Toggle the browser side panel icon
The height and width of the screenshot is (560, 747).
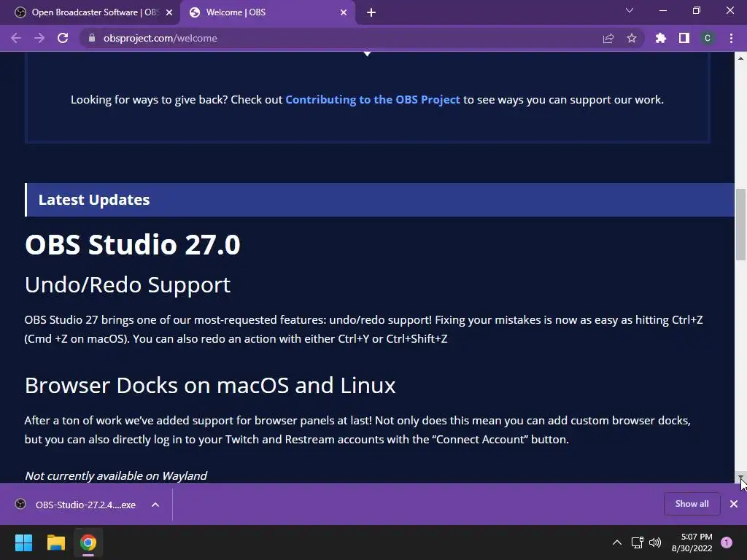(684, 38)
